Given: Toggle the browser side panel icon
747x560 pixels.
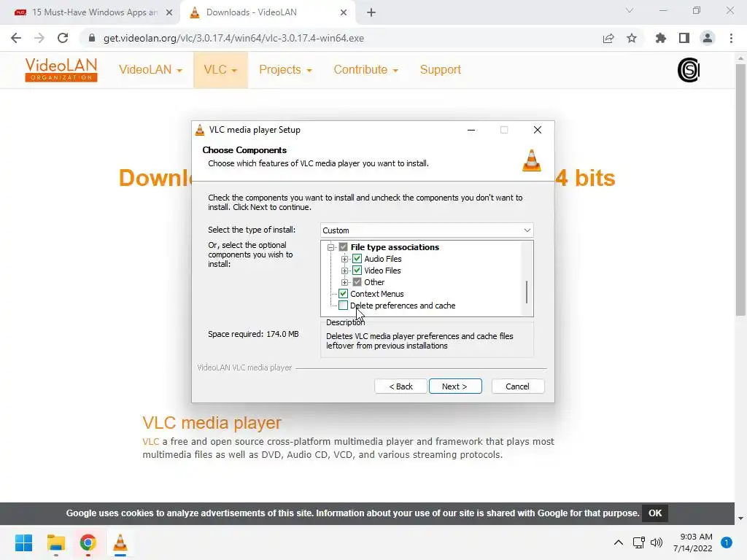Looking at the screenshot, I should tap(684, 38).
